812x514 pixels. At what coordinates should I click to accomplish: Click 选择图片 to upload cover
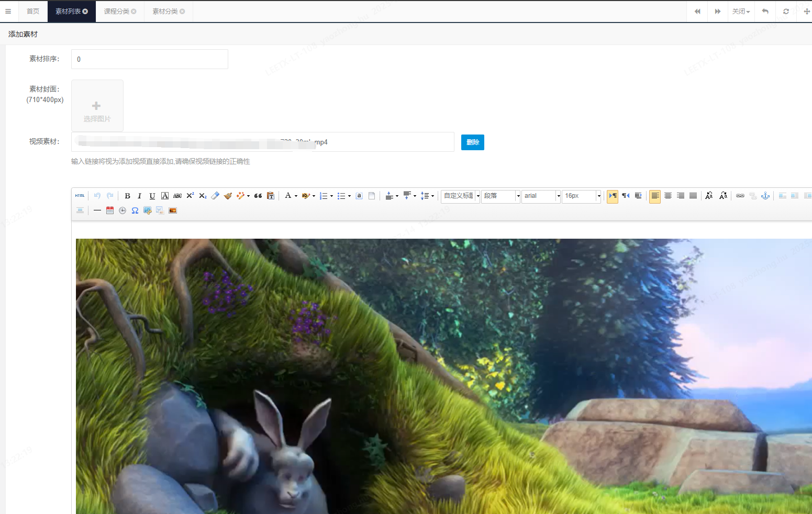[97, 106]
